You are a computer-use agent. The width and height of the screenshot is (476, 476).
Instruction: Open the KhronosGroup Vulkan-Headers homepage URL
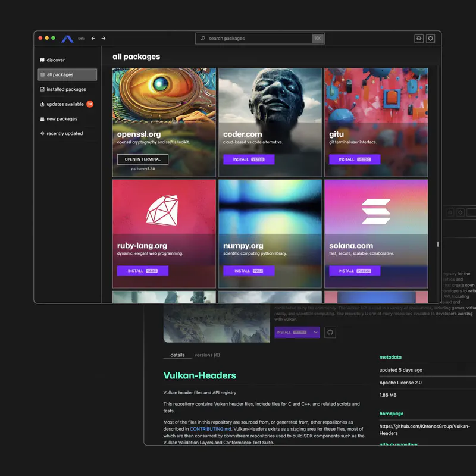[424, 430]
